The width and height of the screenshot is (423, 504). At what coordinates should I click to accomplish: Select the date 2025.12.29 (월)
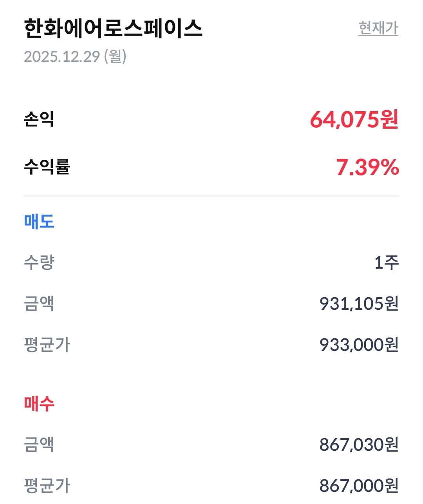[x=75, y=57]
